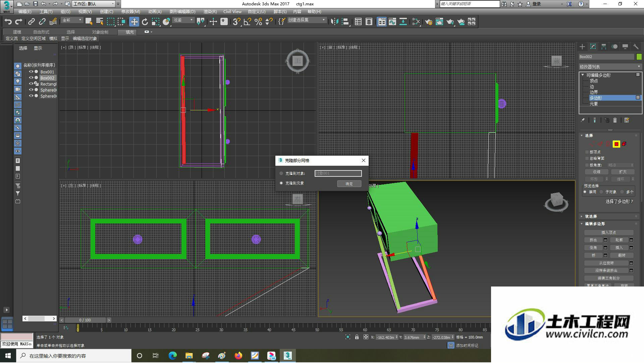Open the Utilities panel tab
The image size is (644, 363).
coord(636,47)
